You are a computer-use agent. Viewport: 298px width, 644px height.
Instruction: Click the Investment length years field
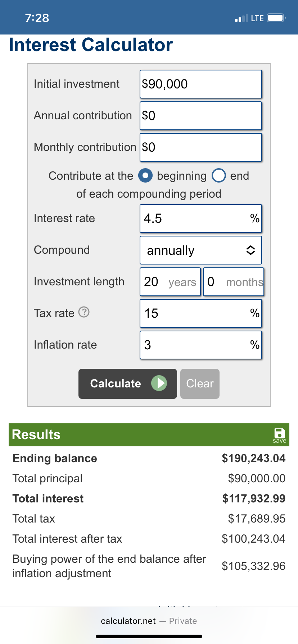tap(170, 282)
